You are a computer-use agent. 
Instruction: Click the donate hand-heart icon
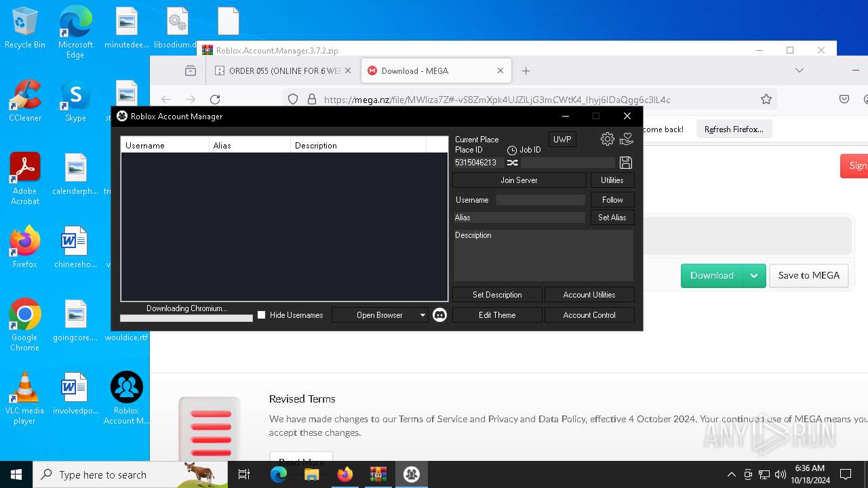pyautogui.click(x=627, y=139)
